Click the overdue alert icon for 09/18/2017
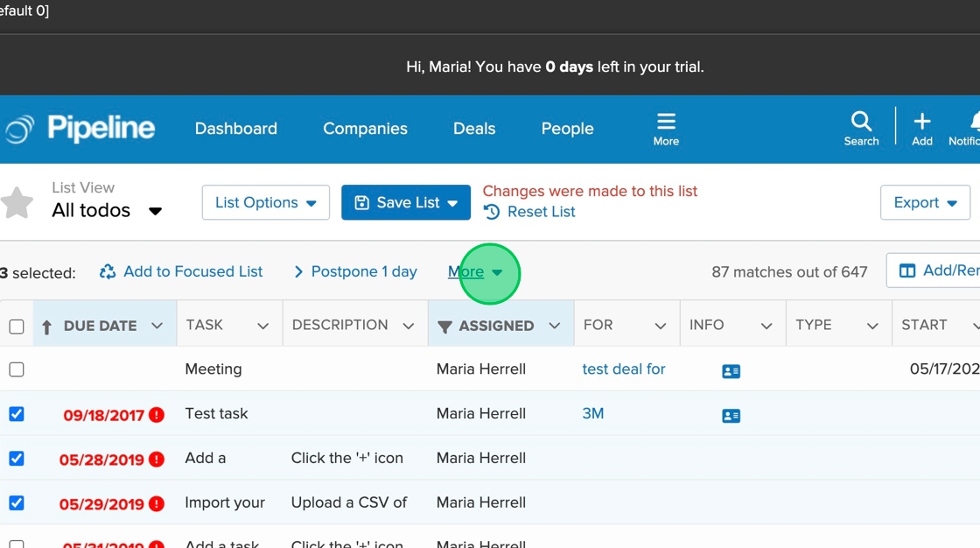 click(x=157, y=415)
